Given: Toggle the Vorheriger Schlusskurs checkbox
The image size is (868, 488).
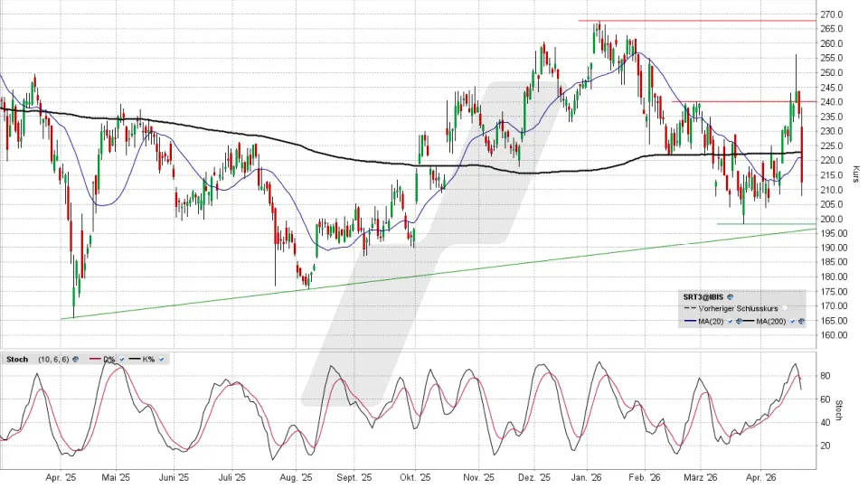Looking at the screenshot, I should coord(785,308).
